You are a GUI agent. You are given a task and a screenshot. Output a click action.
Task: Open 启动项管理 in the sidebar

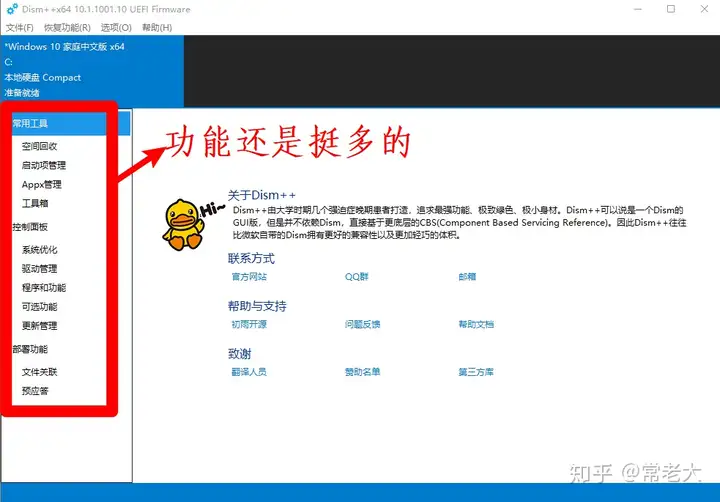(x=44, y=165)
